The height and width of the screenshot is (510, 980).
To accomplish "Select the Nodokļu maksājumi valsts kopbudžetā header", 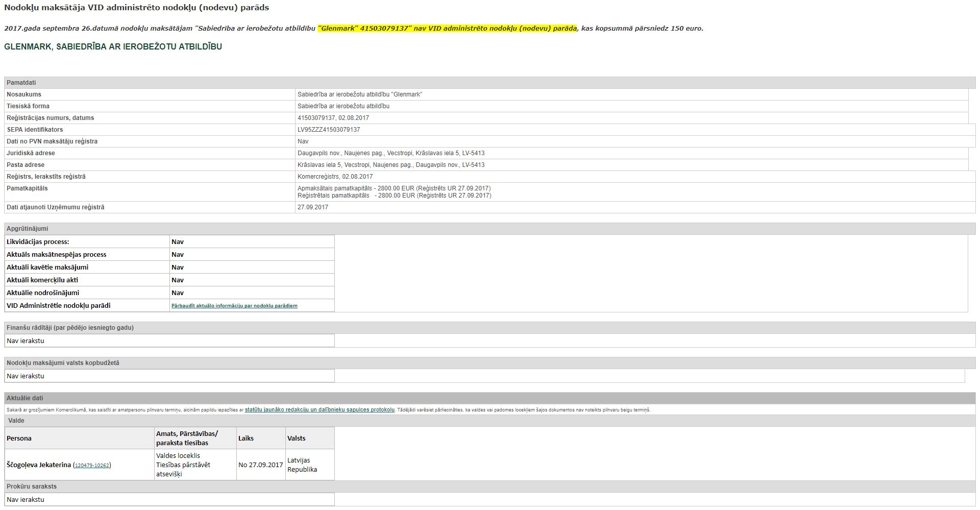I will point(63,363).
